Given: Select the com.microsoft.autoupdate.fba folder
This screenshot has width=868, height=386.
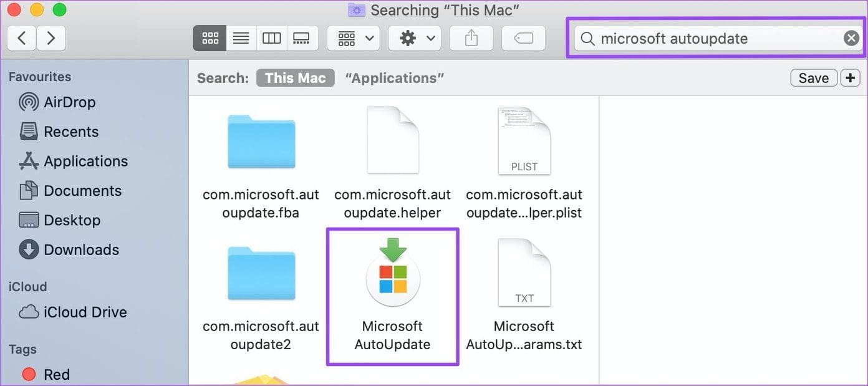Looking at the screenshot, I should click(261, 142).
